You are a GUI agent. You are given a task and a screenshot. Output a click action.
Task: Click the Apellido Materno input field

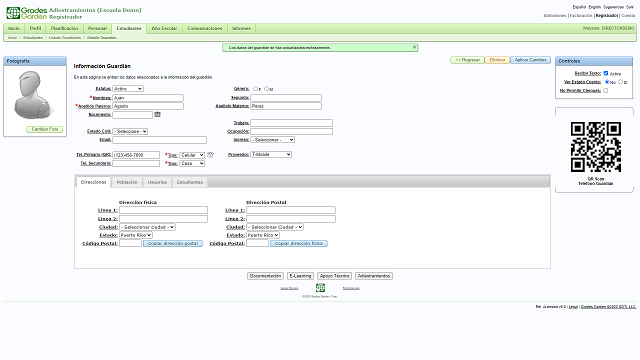(286, 106)
